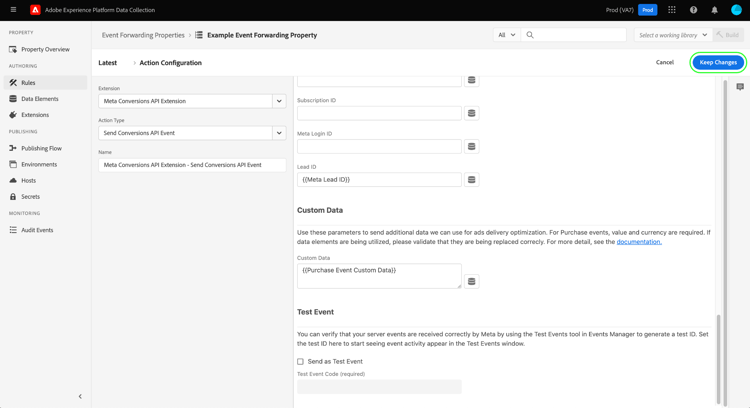750x408 pixels.
Task: Open data element picker for Lead ID
Action: point(471,180)
